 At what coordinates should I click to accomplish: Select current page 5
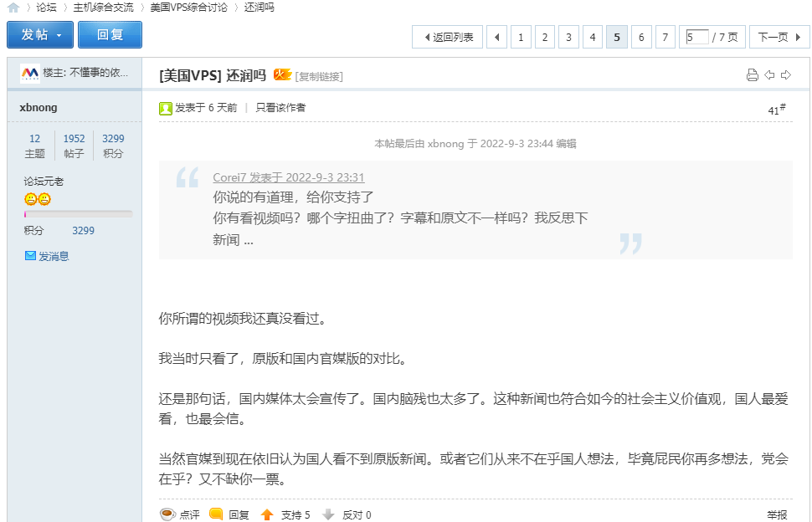point(617,37)
